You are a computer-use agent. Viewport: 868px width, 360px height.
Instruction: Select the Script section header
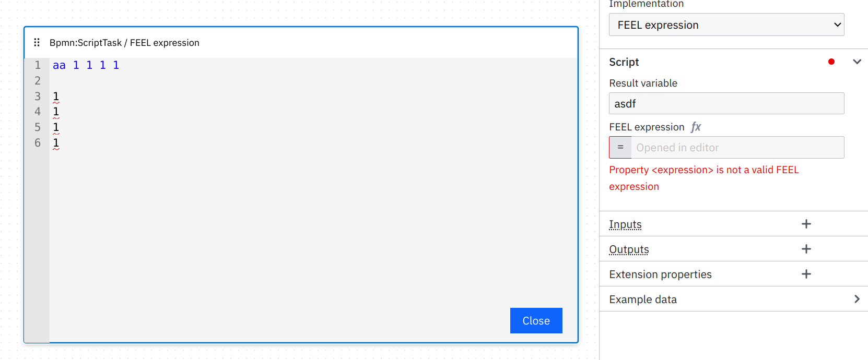[x=624, y=62]
